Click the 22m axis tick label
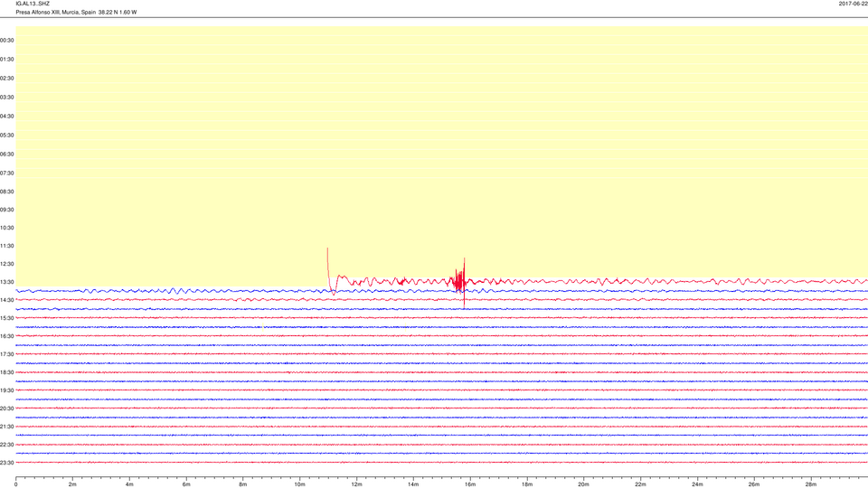 coord(640,484)
